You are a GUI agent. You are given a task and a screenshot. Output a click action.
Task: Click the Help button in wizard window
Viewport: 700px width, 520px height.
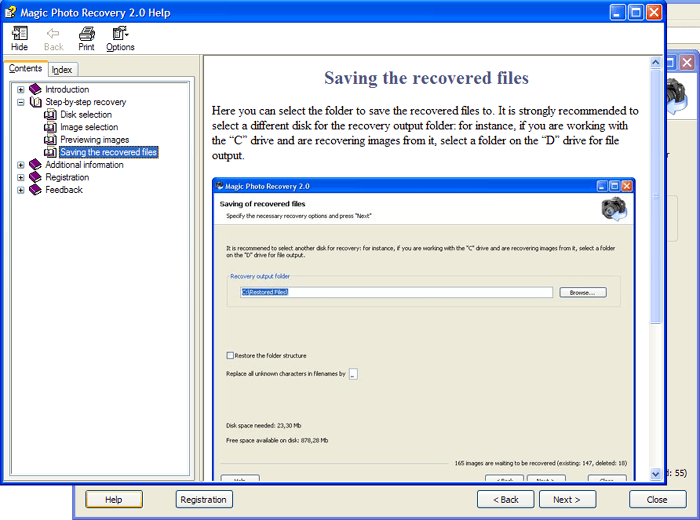114,499
